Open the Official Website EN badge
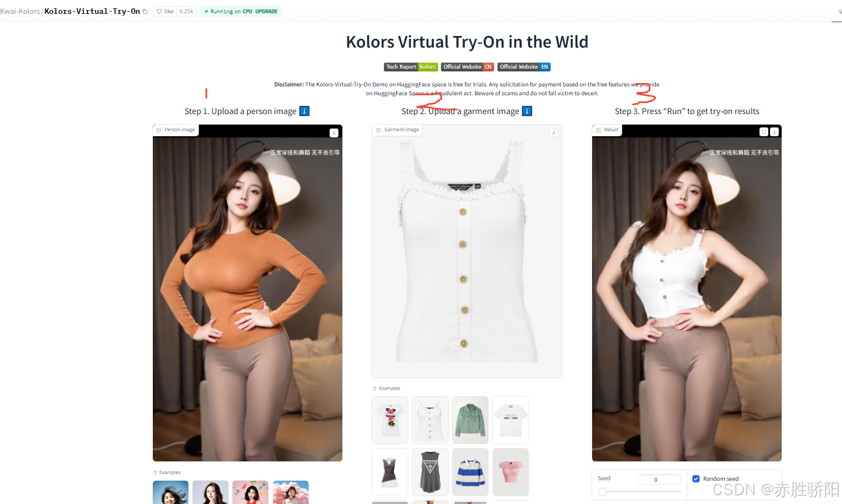Screen dimensions: 842x504 pos(524,67)
